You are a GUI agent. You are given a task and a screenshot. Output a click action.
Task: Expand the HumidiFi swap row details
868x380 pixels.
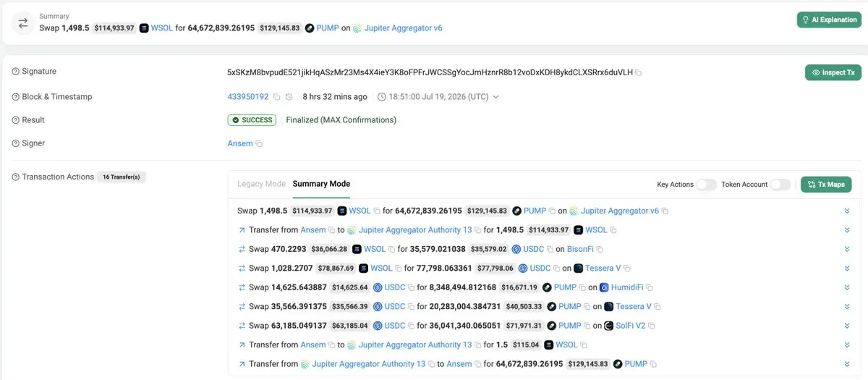pos(847,287)
